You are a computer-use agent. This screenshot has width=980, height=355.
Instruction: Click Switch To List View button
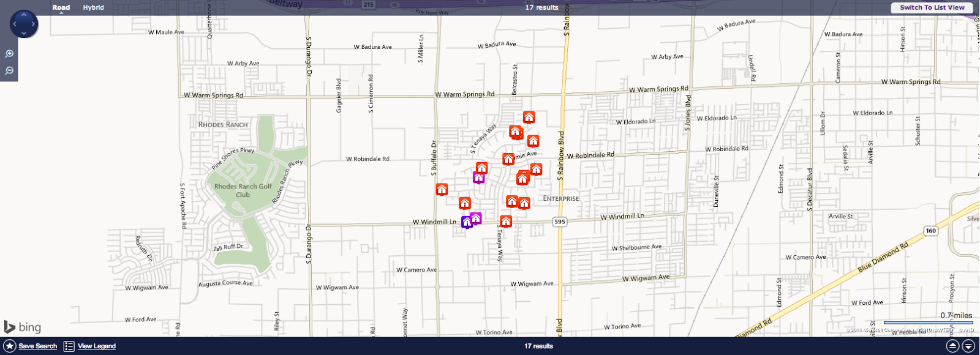tap(932, 7)
